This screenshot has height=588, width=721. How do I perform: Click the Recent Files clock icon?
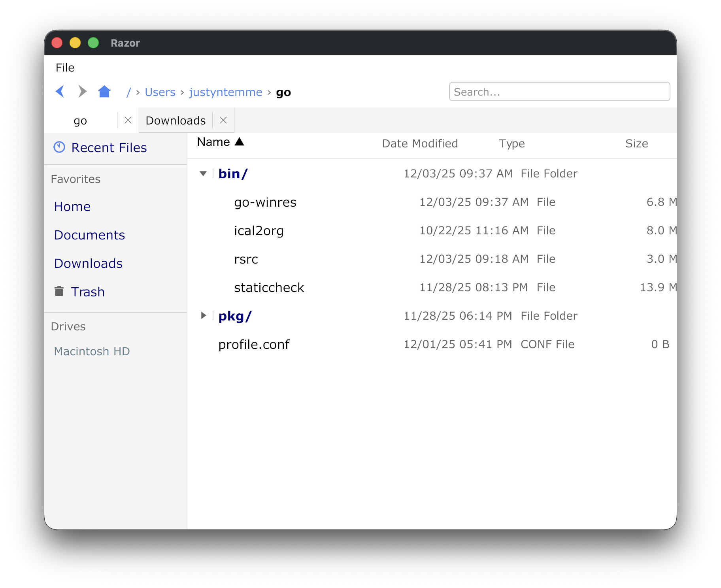click(59, 147)
